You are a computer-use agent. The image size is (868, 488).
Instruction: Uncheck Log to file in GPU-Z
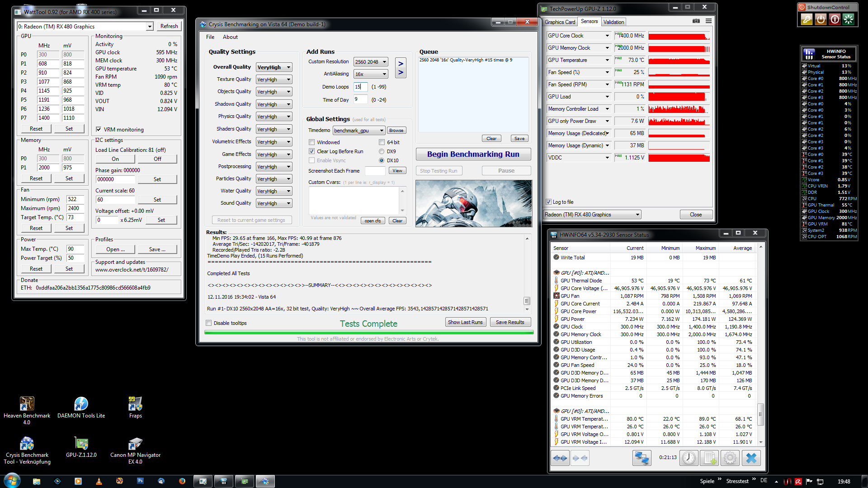(x=548, y=202)
